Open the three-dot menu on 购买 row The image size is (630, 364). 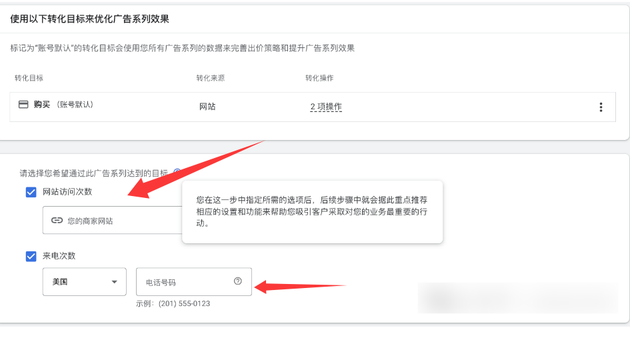point(601,107)
